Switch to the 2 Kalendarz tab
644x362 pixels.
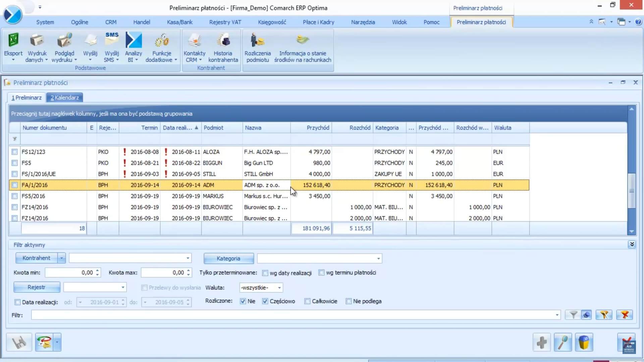(65, 98)
